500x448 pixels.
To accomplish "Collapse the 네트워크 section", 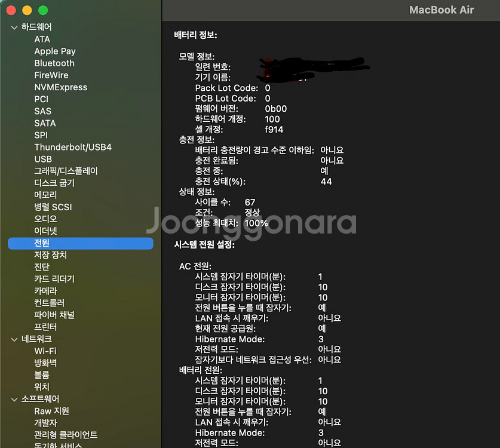I will [x=13, y=339].
